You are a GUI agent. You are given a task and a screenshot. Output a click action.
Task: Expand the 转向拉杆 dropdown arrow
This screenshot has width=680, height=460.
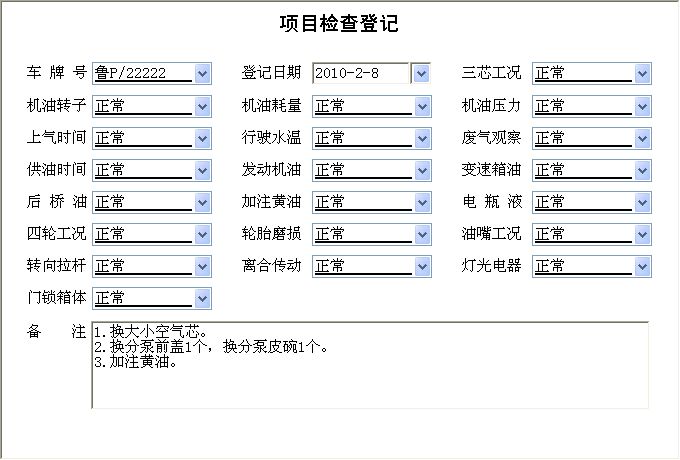(203, 267)
